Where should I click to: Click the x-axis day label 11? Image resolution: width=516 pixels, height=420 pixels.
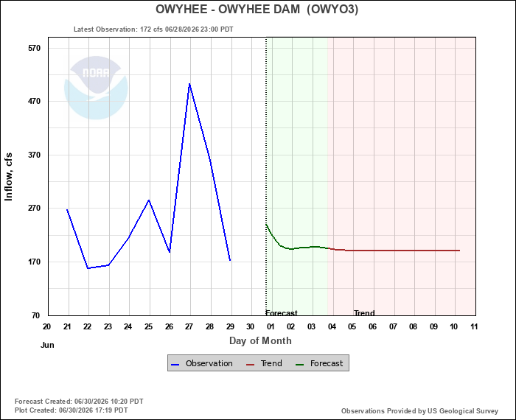[x=474, y=326]
